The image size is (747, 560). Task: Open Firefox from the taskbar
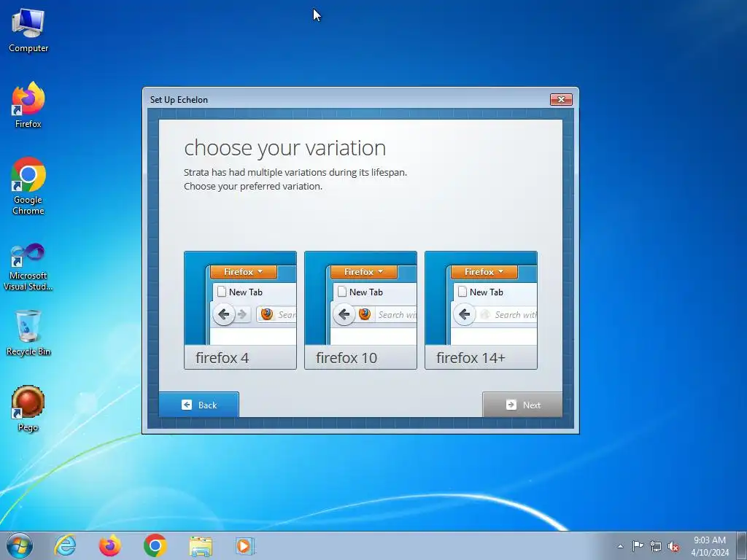[109, 545]
